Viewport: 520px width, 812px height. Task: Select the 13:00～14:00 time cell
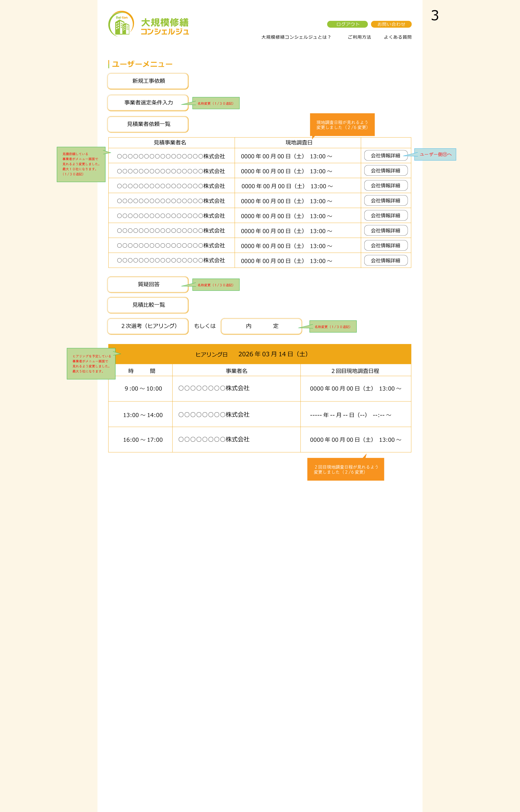(141, 415)
